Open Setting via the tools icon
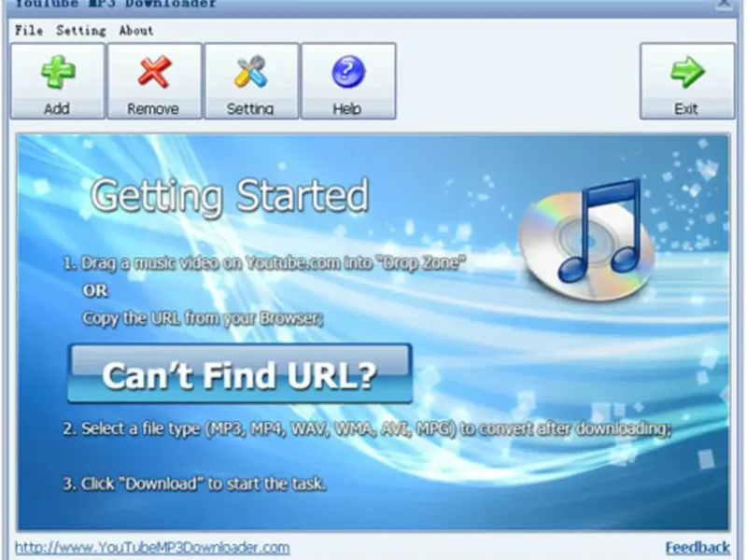This screenshot has height=560, width=747. [x=251, y=81]
